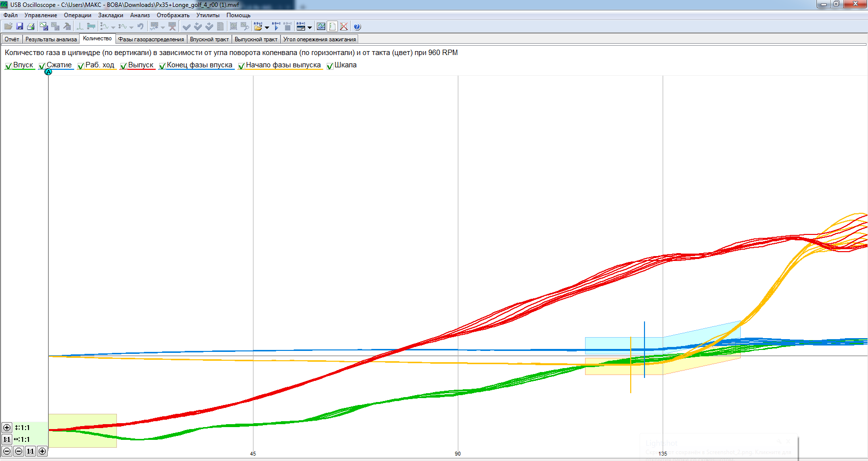The image size is (868, 461).
Task: Expand the second waveform tool dropdown arrow
Action: click(131, 28)
